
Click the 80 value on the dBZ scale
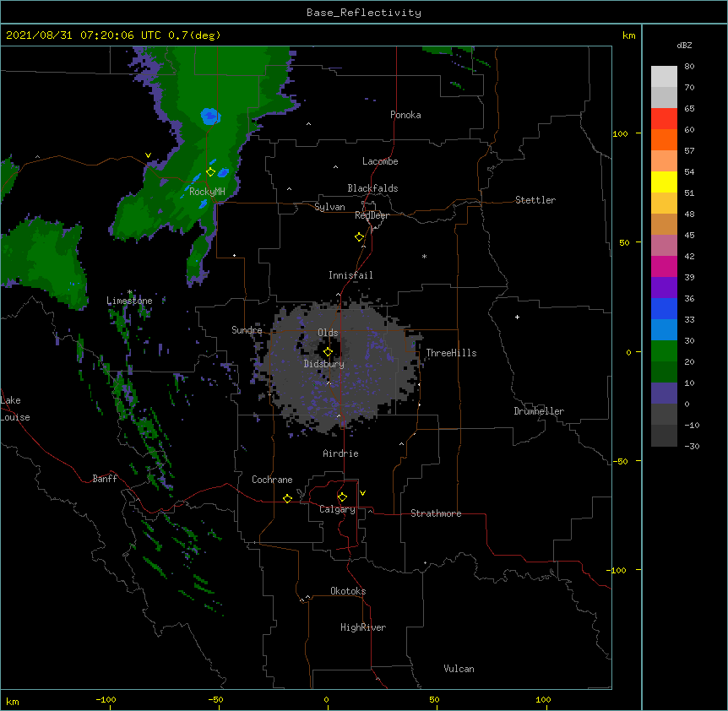(689, 67)
